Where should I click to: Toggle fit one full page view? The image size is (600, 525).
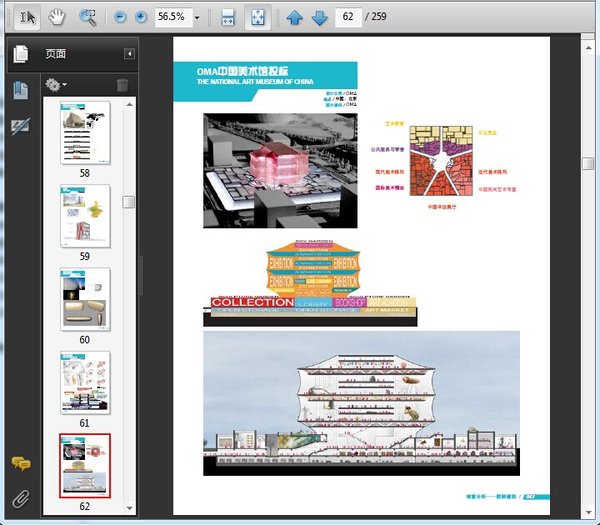point(256,18)
